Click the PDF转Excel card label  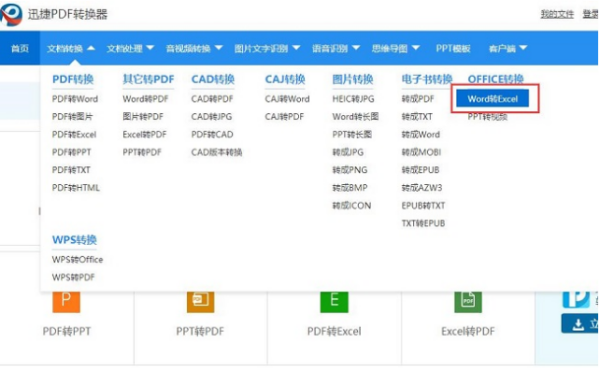point(334,331)
